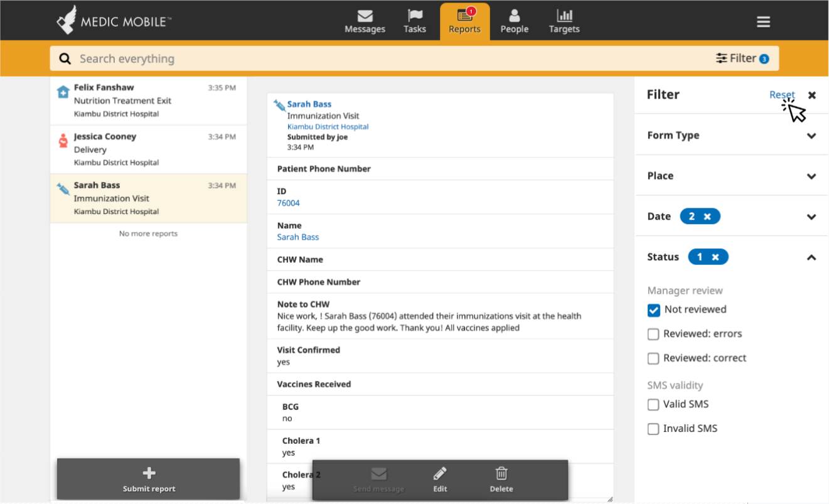The width and height of the screenshot is (829, 504).
Task: Click the Submit report button
Action: click(149, 480)
